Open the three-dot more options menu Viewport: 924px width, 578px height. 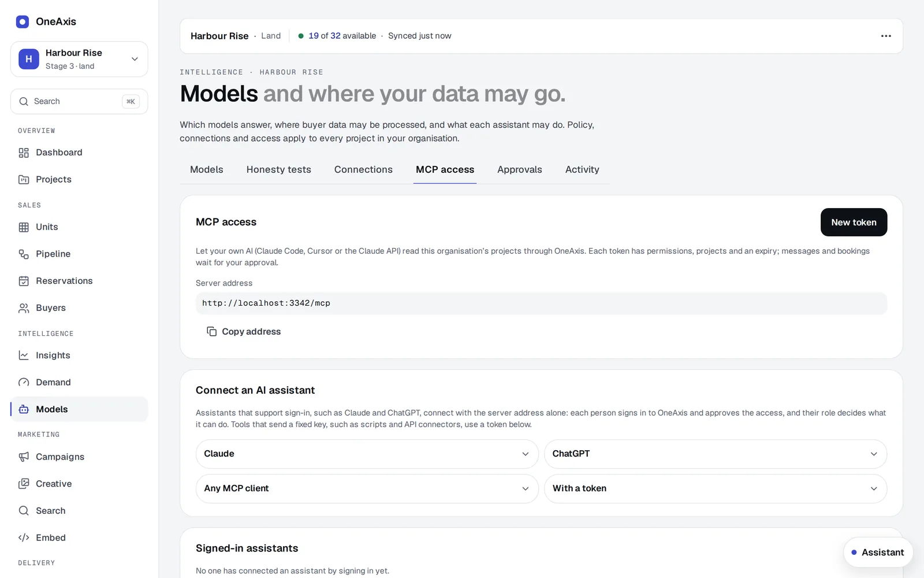[x=886, y=36]
